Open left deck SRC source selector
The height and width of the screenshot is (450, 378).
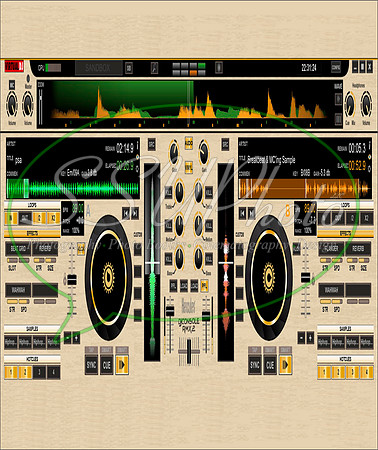click(152, 145)
